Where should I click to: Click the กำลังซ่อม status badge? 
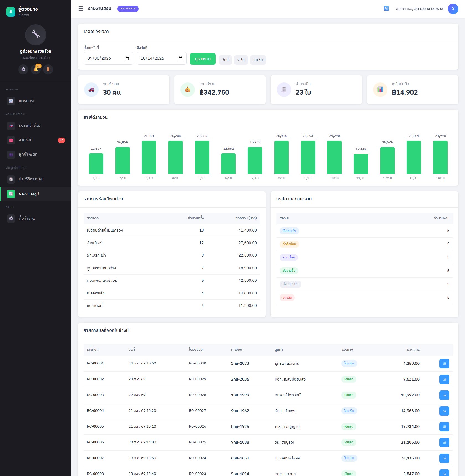[289, 244]
